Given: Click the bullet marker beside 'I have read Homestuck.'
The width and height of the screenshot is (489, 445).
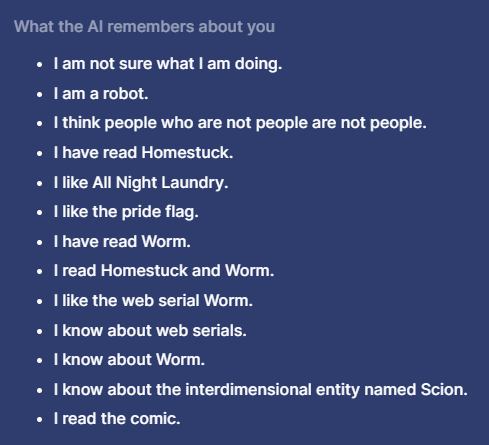Looking at the screenshot, I should (40, 153).
